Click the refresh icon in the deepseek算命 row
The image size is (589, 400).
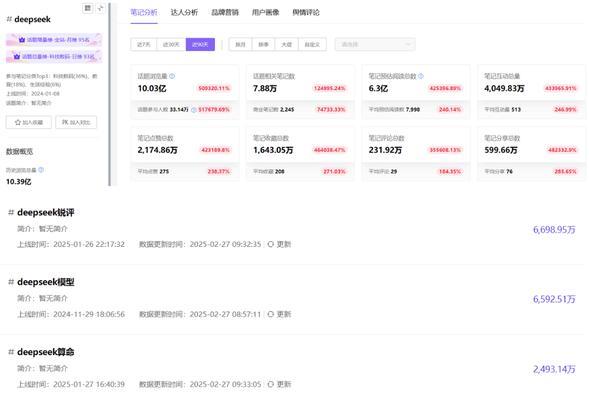coord(270,384)
